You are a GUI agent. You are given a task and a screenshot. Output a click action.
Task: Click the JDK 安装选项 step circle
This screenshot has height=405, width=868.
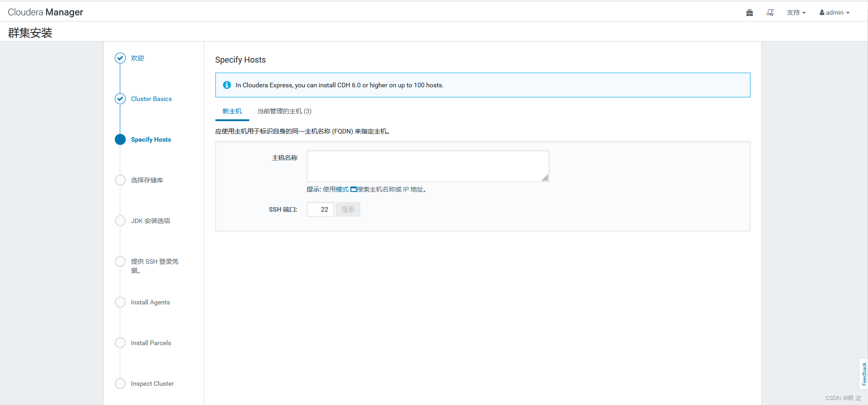[120, 221]
